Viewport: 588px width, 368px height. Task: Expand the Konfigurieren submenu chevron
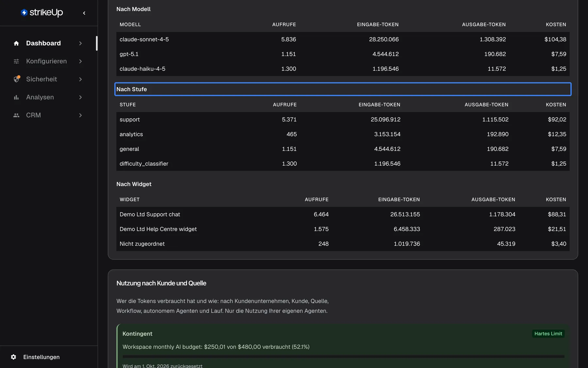(x=80, y=61)
